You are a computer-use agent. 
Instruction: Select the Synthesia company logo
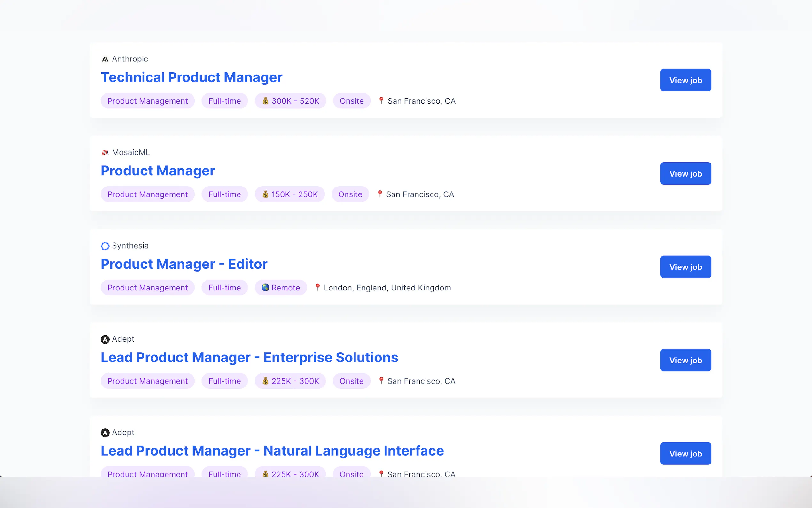(105, 246)
